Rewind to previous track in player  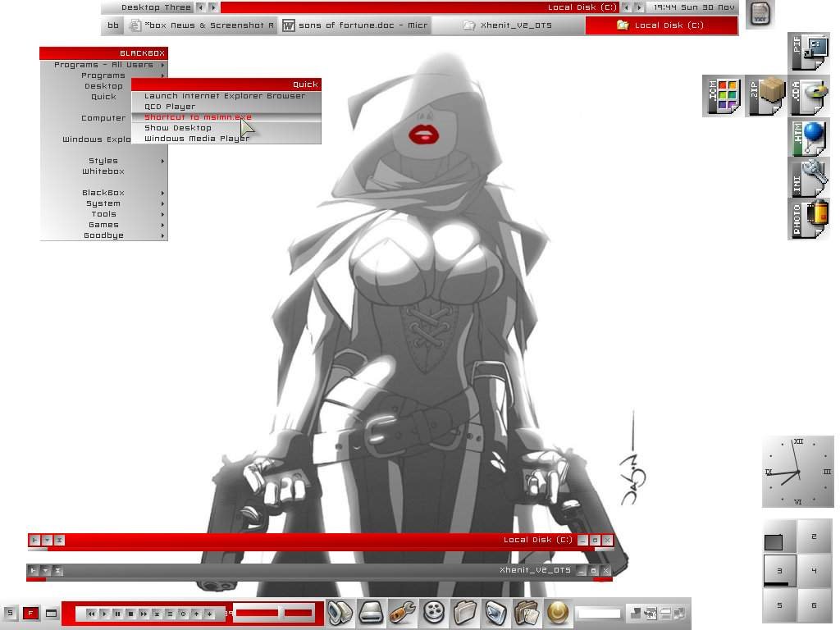tap(91, 614)
